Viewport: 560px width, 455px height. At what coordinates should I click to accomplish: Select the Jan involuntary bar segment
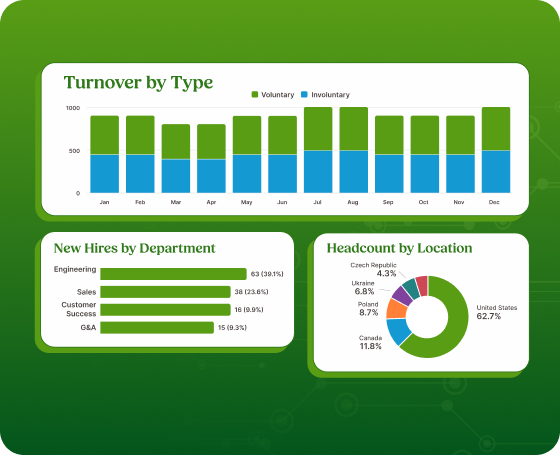(x=105, y=174)
